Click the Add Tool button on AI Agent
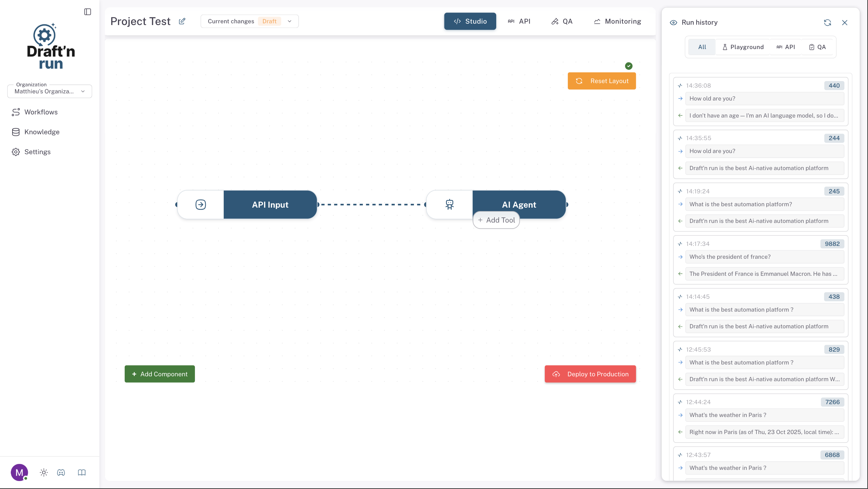Image resolution: width=868 pixels, height=489 pixels. pos(496,220)
